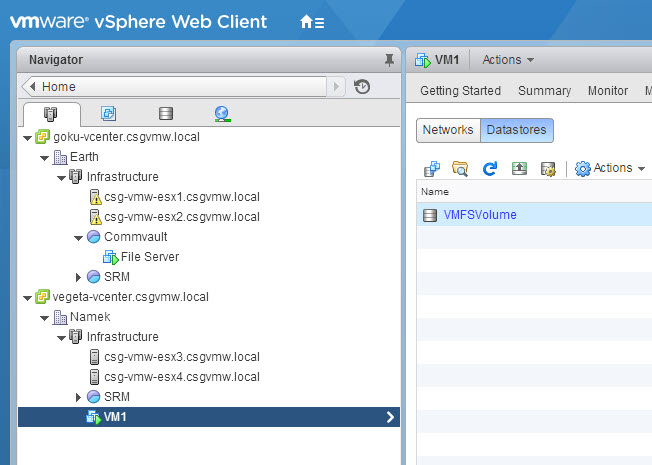The image size is (652, 465).
Task: Expand SRM resource pool under Namek
Action: pos(78,398)
